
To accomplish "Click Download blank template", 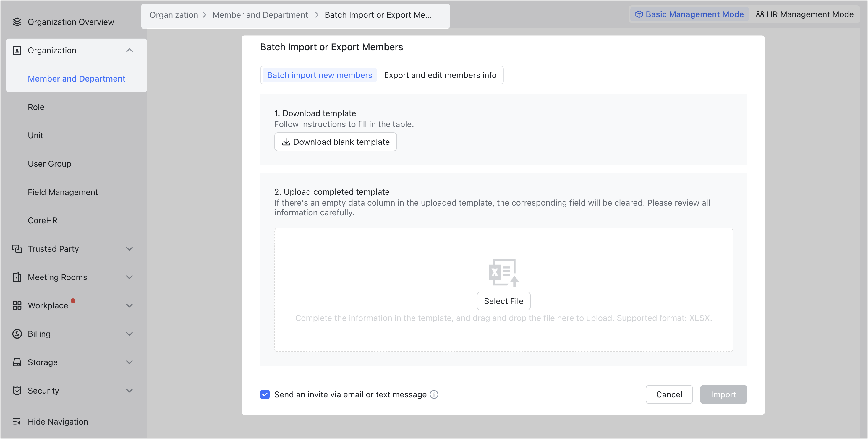I will click(335, 142).
